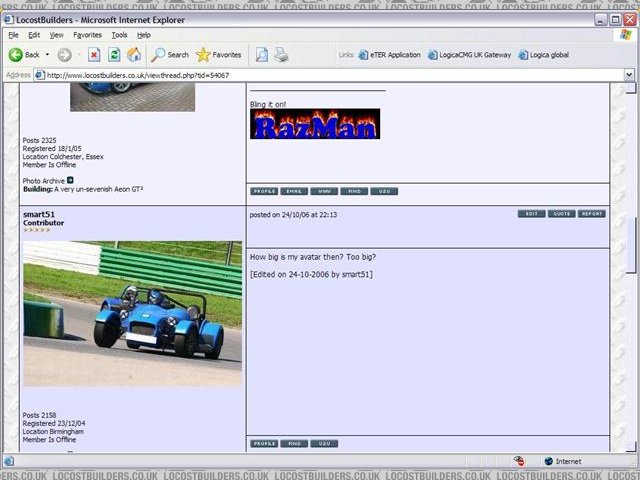Click the IE title bar page icon
Screen dimensions: 640x480
coord(9,20)
